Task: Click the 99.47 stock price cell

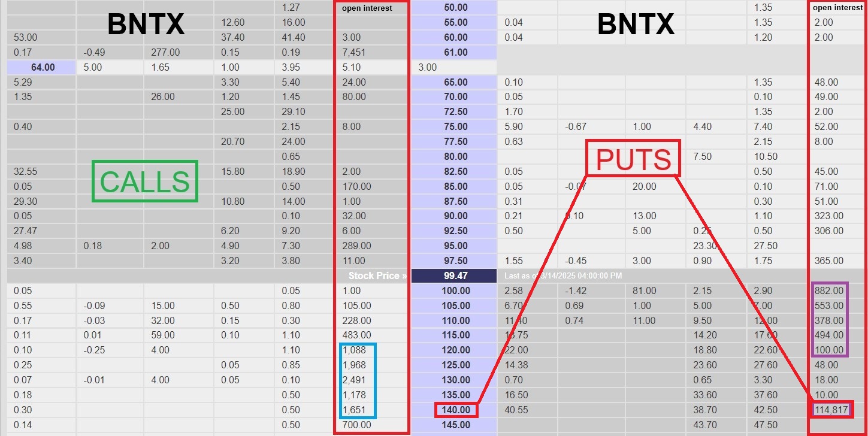Action: tap(455, 275)
